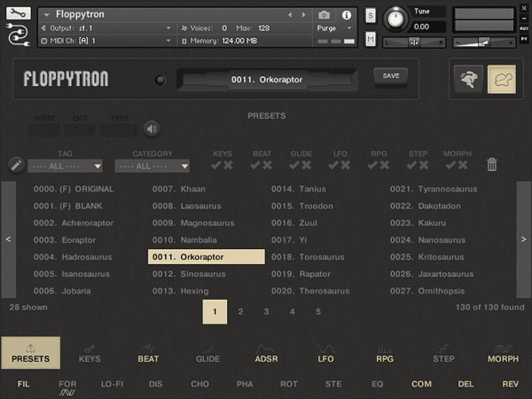Click the pan L-R slider
Image resolution: width=532 pixels, height=399 pixels.
[414, 43]
